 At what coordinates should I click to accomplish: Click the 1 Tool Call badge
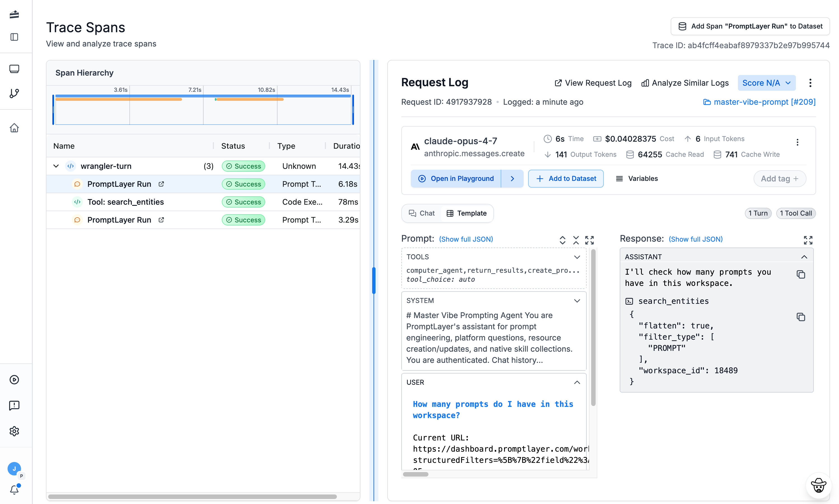pyautogui.click(x=796, y=213)
